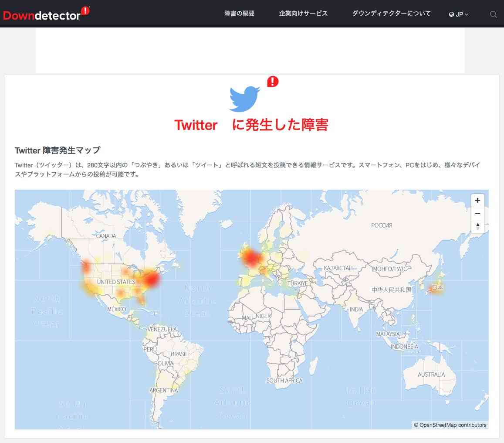Click the BRASIL map label
The height and width of the screenshot is (443, 504).
coord(179,354)
